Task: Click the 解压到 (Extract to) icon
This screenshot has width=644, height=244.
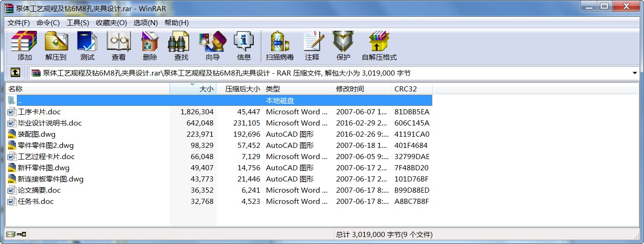Action: point(56,45)
